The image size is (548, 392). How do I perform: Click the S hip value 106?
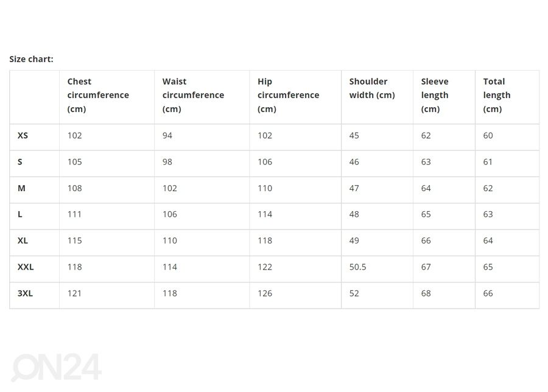coord(265,162)
